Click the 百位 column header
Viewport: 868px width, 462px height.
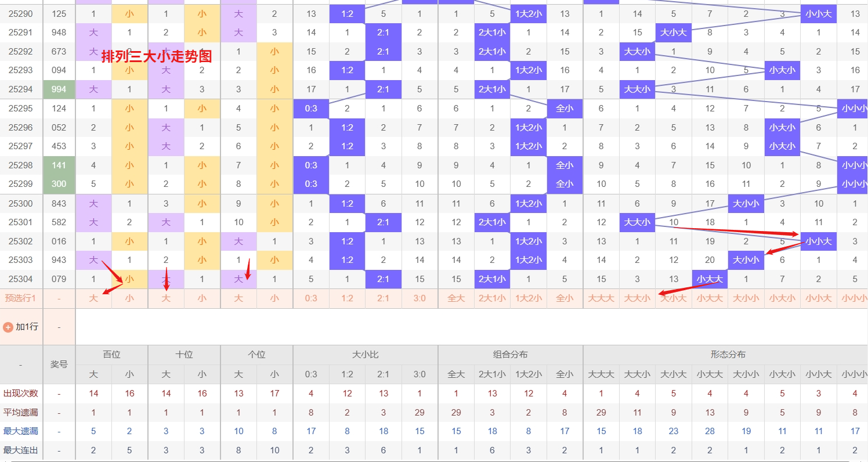111,355
